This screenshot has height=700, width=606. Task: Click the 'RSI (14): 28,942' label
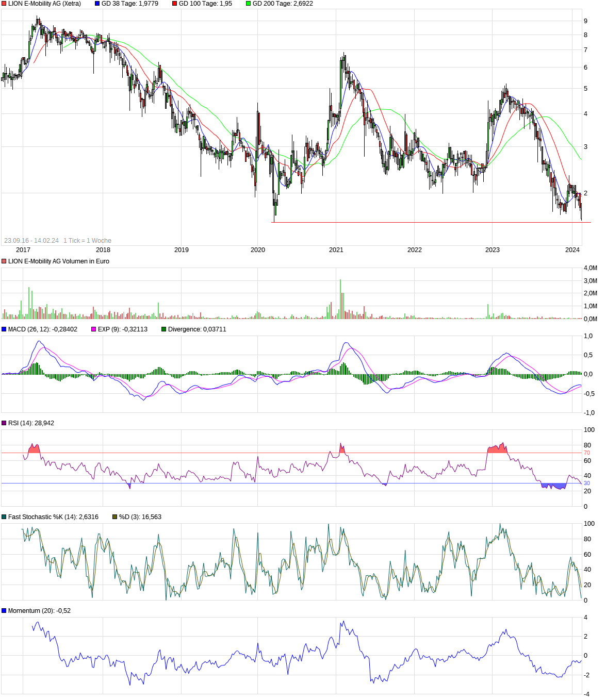point(31,423)
